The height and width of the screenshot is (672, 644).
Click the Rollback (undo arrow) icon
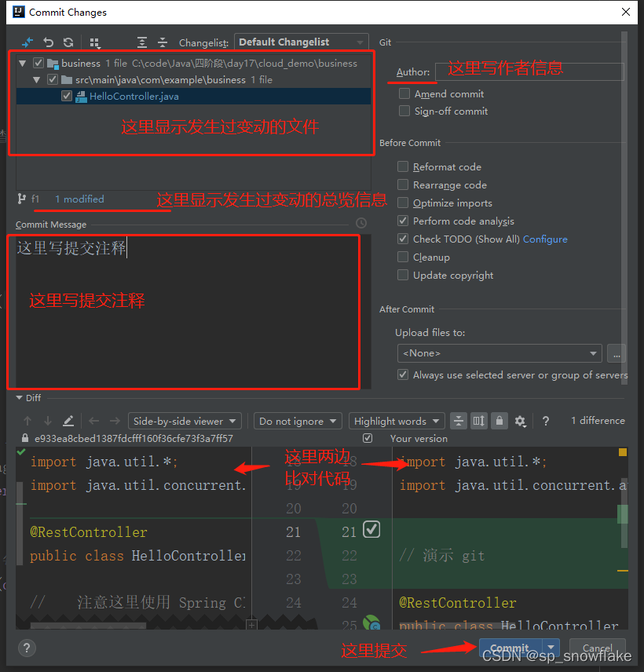point(48,42)
